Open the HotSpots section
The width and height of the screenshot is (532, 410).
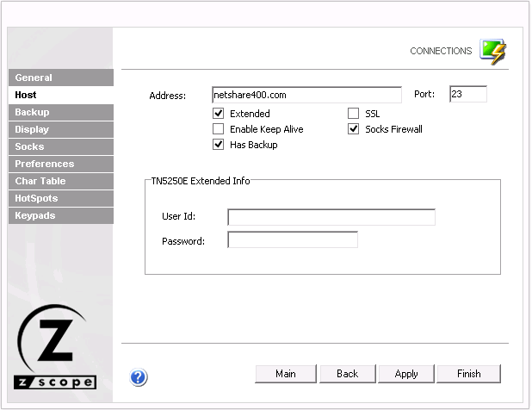tap(61, 199)
